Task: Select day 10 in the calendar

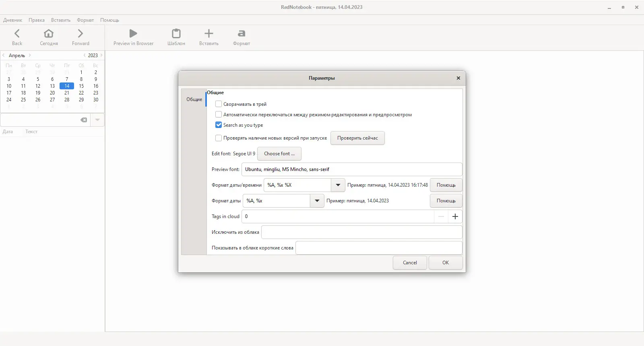Action: (x=9, y=86)
